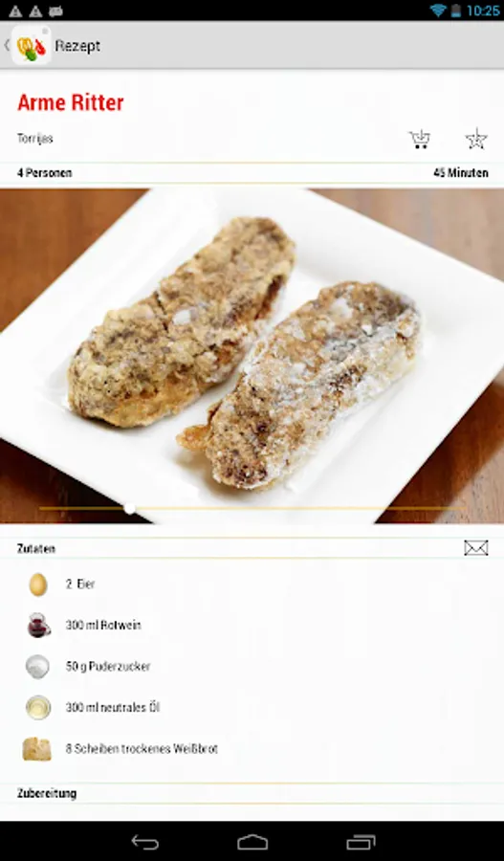Go back using the header chevron
Screen dimensions: 504x861
tap(7, 45)
